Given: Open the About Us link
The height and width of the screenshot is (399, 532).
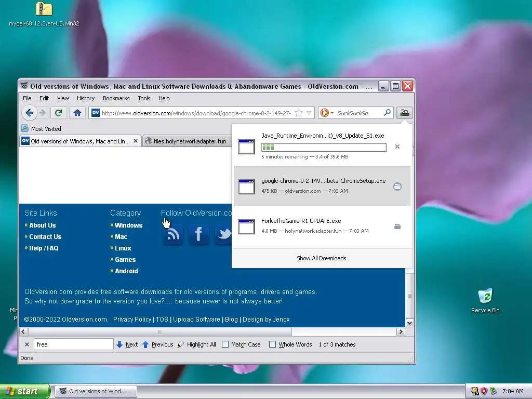Looking at the screenshot, I should [43, 225].
